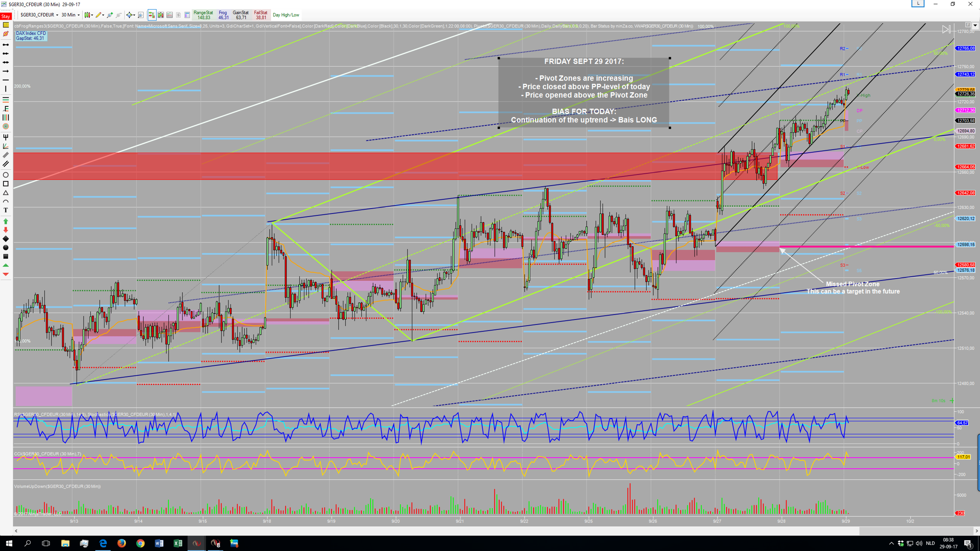Open Firefox from the taskbar
This screenshot has width=980, height=551.
(122, 543)
